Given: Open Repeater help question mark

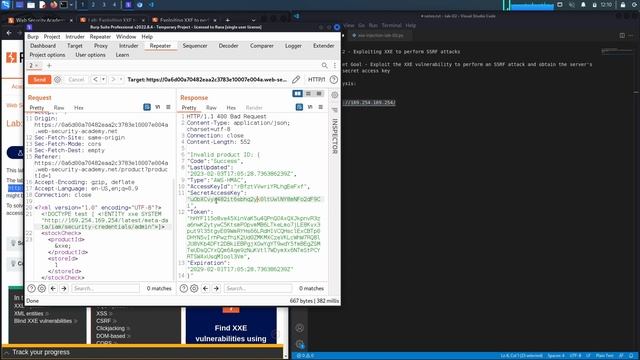Looking at the screenshot, I should (334, 80).
